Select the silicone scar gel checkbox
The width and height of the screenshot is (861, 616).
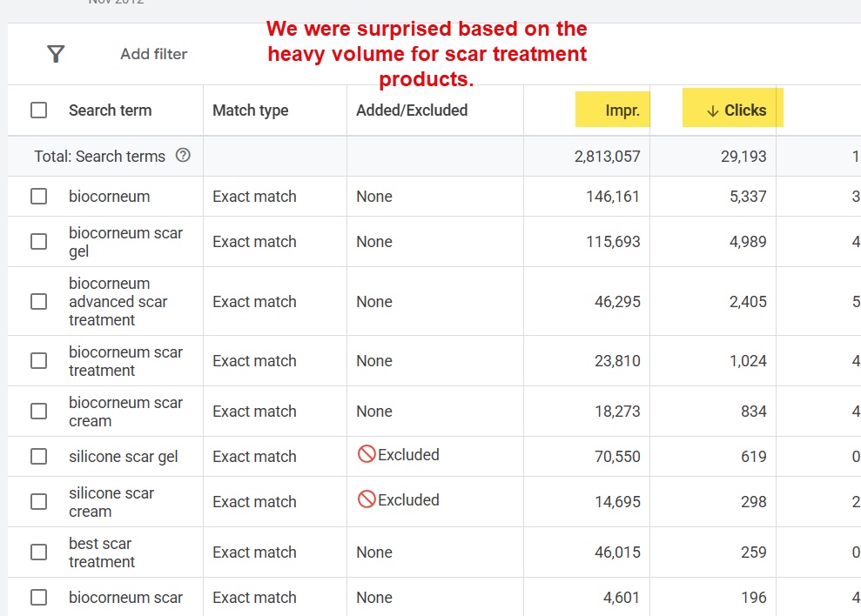point(38,456)
